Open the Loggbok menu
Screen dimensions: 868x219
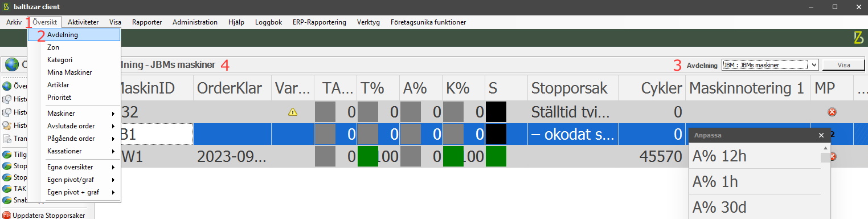pos(268,22)
